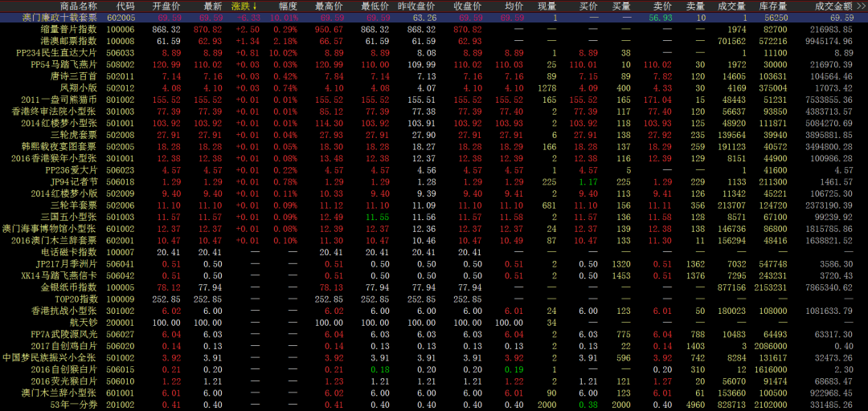Select the 缩量普片指数 row
This screenshot has width=868, height=411.
(434, 30)
